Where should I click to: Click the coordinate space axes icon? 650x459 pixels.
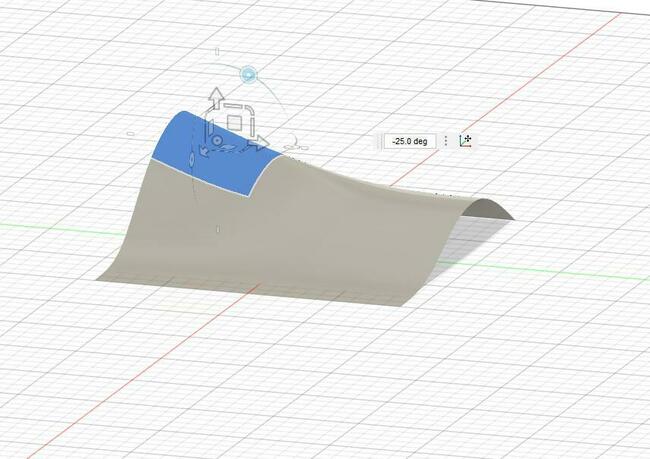(x=465, y=141)
